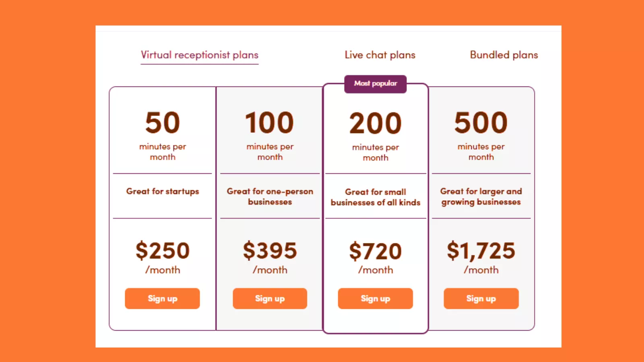
Task: Click the $720 per month price
Action: click(375, 250)
